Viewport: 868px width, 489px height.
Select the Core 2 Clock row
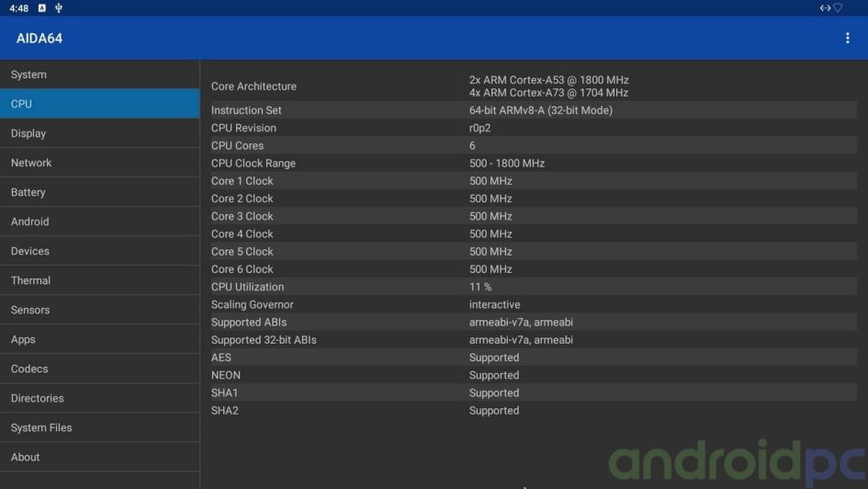pyautogui.click(x=534, y=199)
